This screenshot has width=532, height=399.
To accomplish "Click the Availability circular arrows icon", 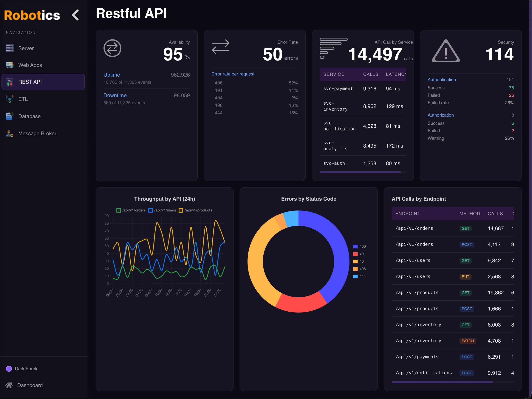I will point(112,48).
